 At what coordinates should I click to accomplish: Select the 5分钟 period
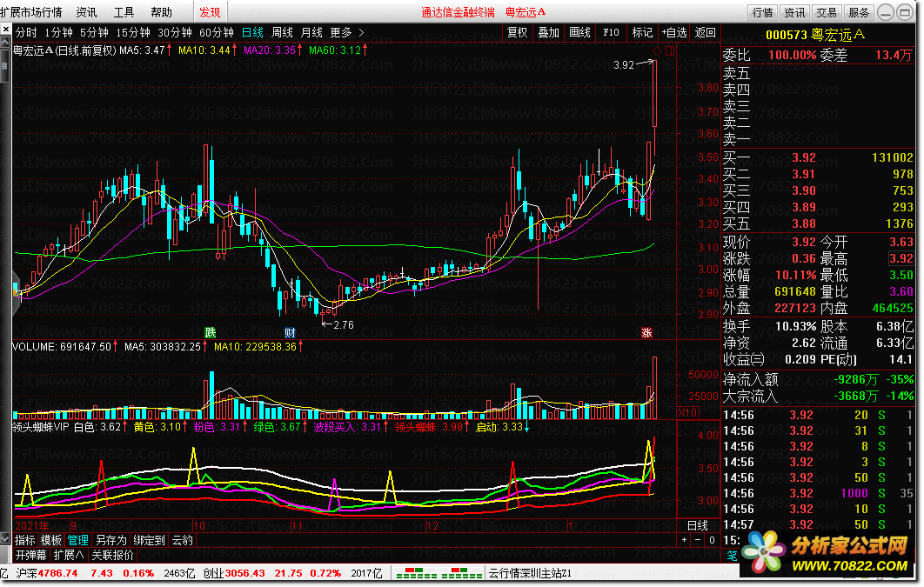click(94, 32)
